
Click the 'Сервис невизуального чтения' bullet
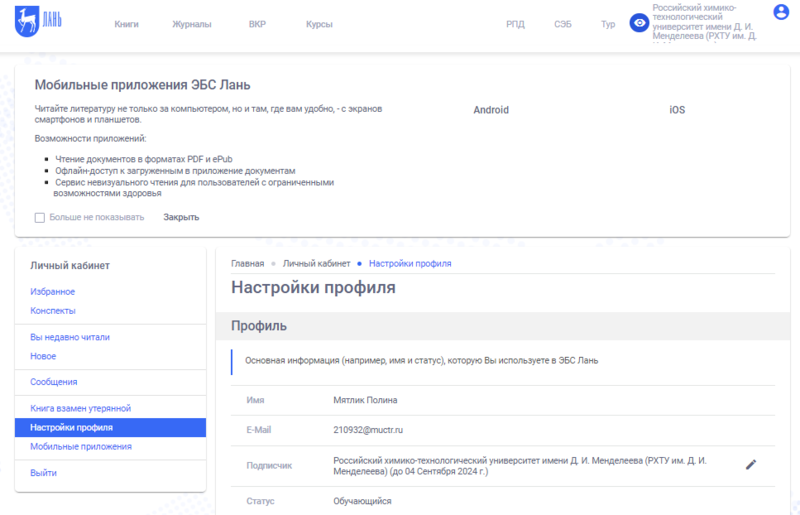click(194, 188)
